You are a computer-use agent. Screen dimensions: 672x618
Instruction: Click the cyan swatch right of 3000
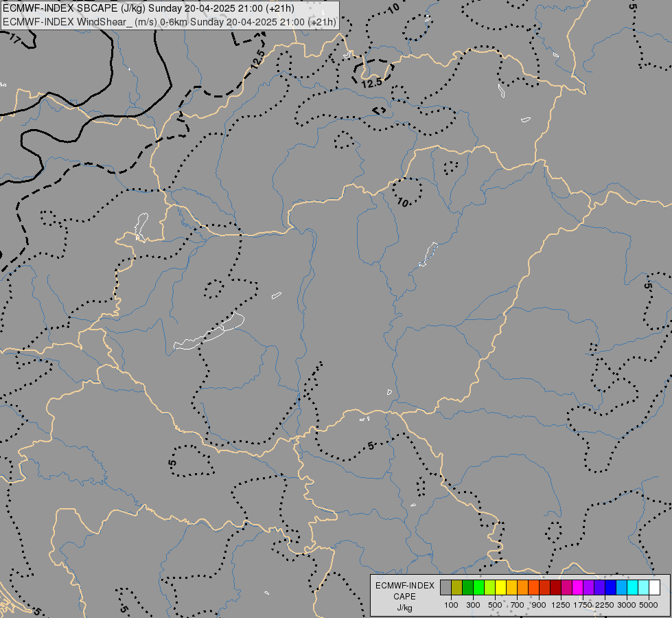(633, 587)
